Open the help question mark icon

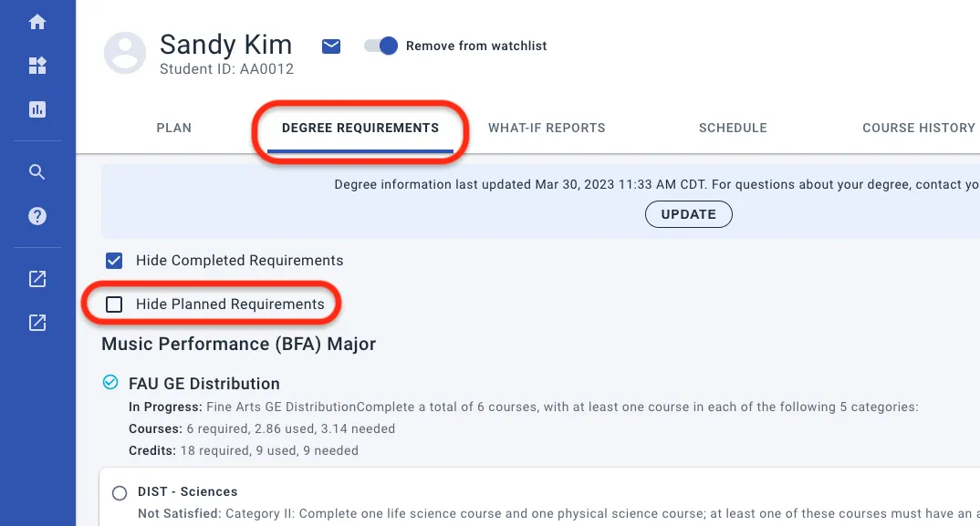(x=37, y=216)
